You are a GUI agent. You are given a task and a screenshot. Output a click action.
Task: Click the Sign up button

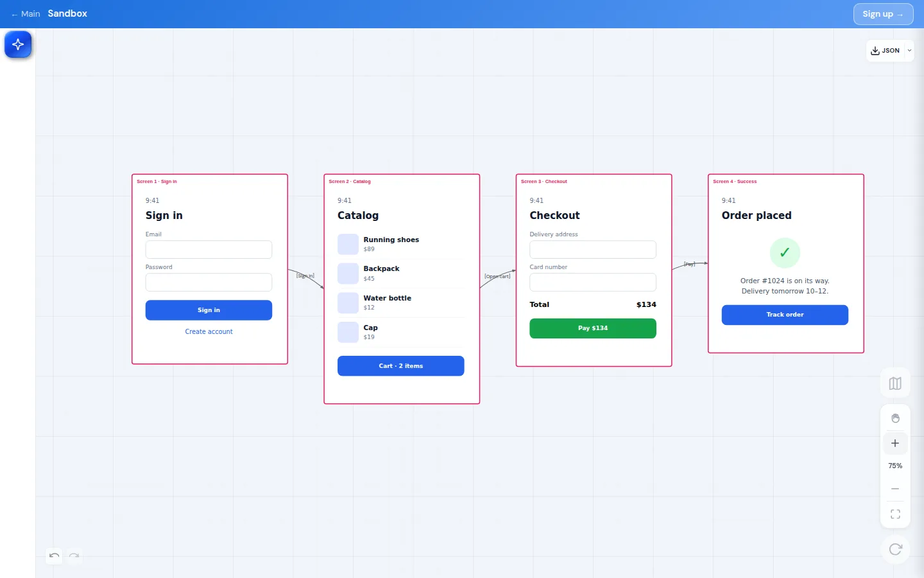click(x=883, y=14)
